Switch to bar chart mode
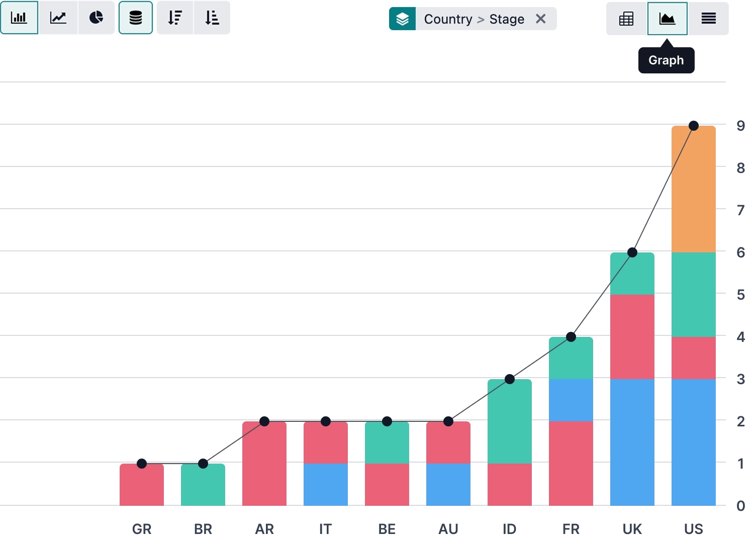 click(x=19, y=18)
